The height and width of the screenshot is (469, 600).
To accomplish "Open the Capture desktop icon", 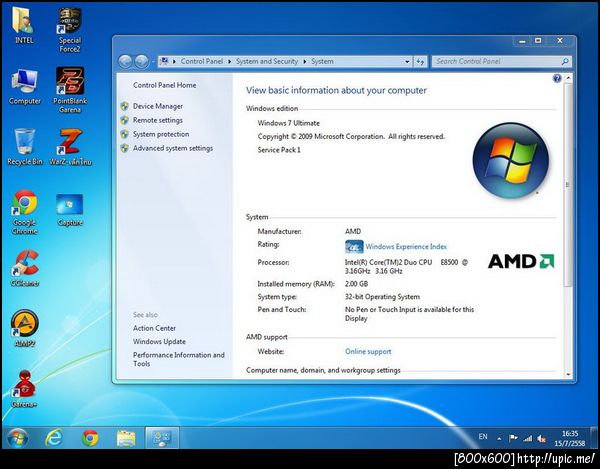I will 70,210.
